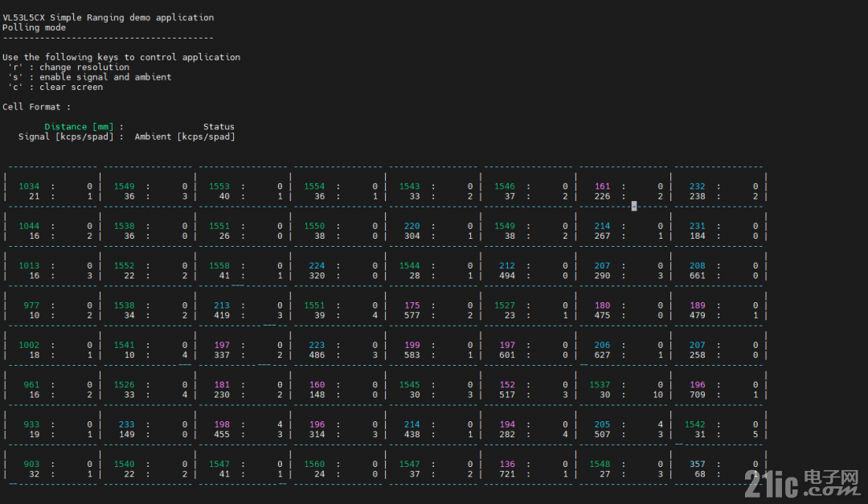Click the signal value 455
Image resolution: width=868 pixels, height=504 pixels.
coord(222,436)
